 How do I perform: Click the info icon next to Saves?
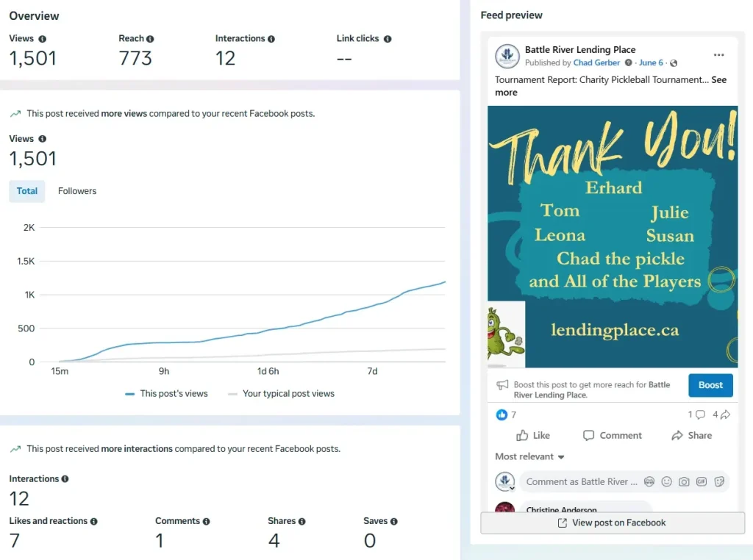[394, 521]
